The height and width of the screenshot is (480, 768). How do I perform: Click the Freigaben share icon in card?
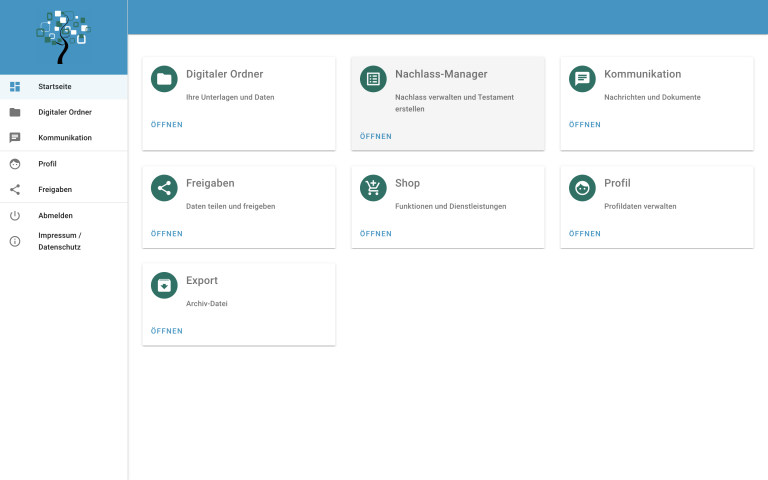pos(164,188)
